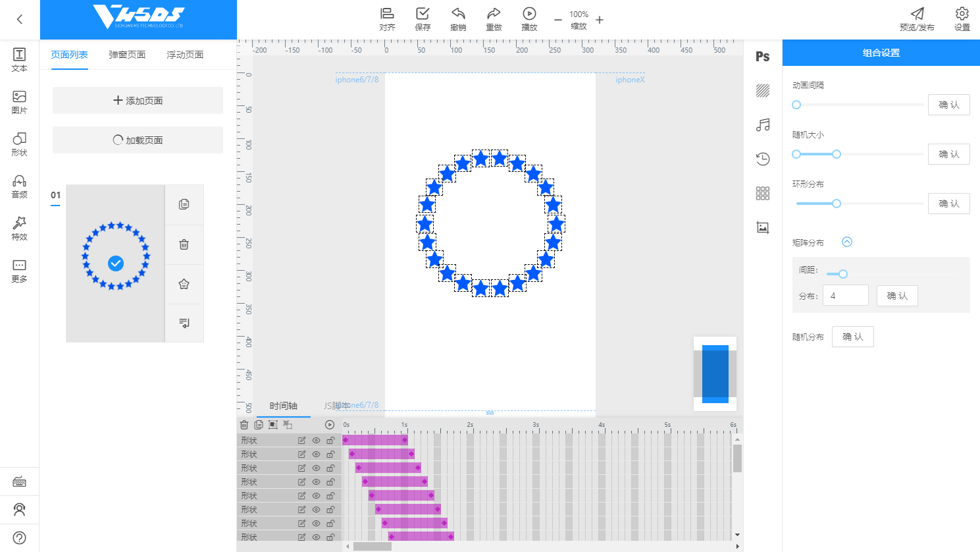Screen dimensions: 980x552
Task: Open the help question-mark icon
Action: [20, 538]
